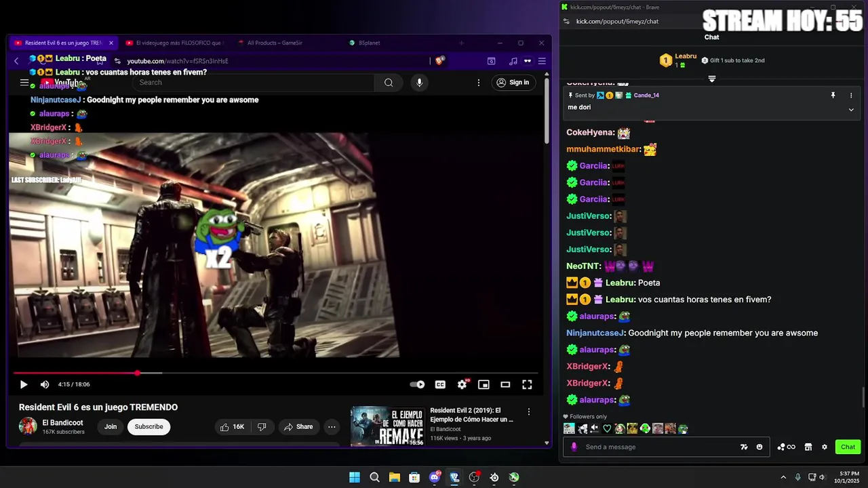
Task: Open the emoji picker in Kick chat
Action: (x=759, y=447)
